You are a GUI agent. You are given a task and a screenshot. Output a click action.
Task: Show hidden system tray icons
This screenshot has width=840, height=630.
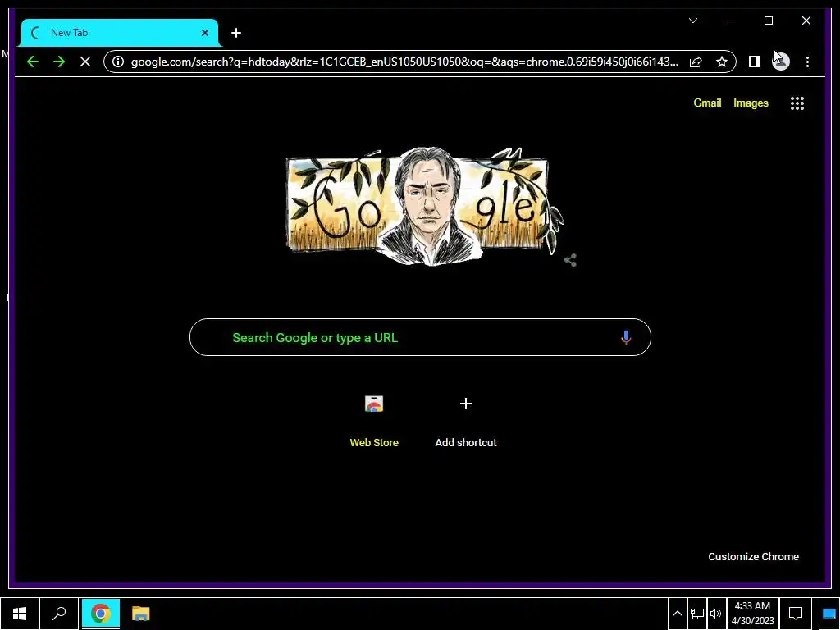click(677, 614)
